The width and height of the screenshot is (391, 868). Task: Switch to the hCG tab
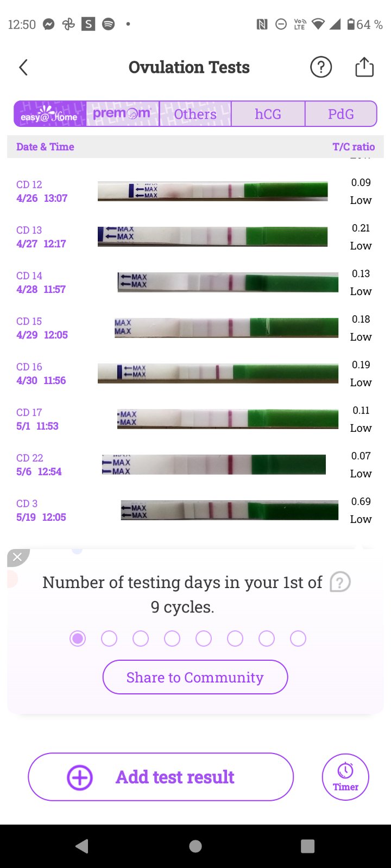point(268,114)
